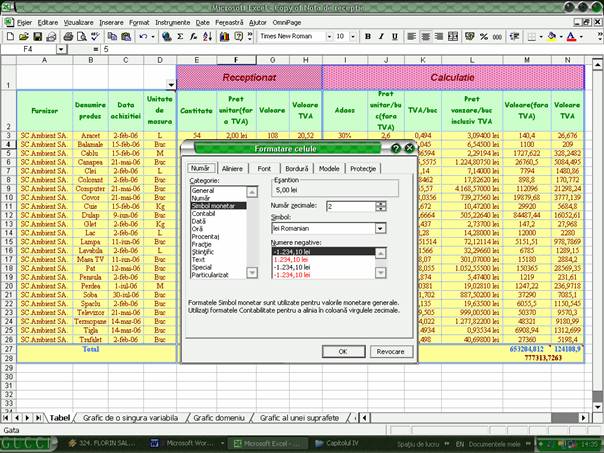Open the Instrumente menu
Screen dimensions: 604x453
[x=173, y=22]
